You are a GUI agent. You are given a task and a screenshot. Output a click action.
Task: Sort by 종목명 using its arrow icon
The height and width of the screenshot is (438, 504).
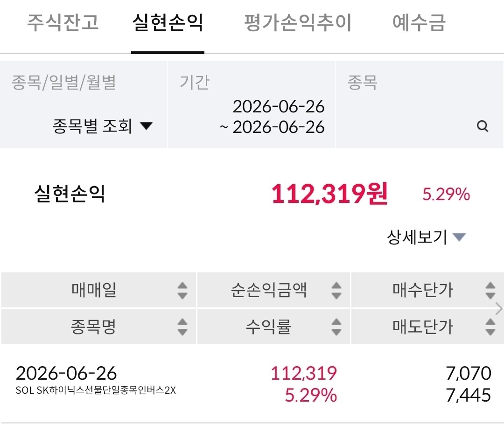pos(182,327)
